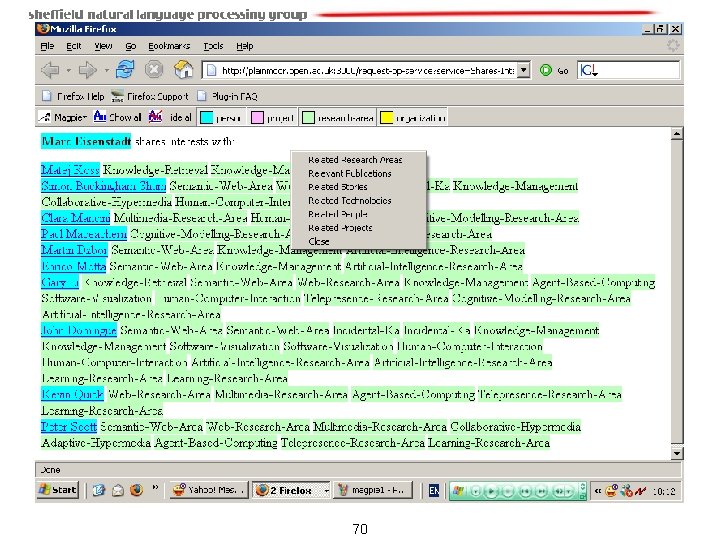Click the Forward navigation arrow
The width and height of the screenshot is (720, 540).
pos(87,70)
